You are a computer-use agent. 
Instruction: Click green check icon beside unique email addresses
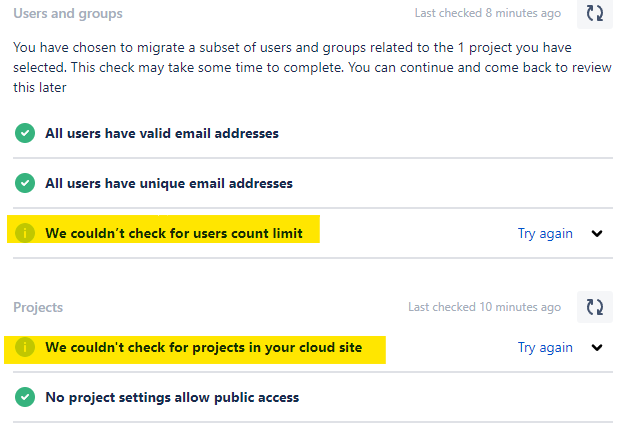[25, 183]
